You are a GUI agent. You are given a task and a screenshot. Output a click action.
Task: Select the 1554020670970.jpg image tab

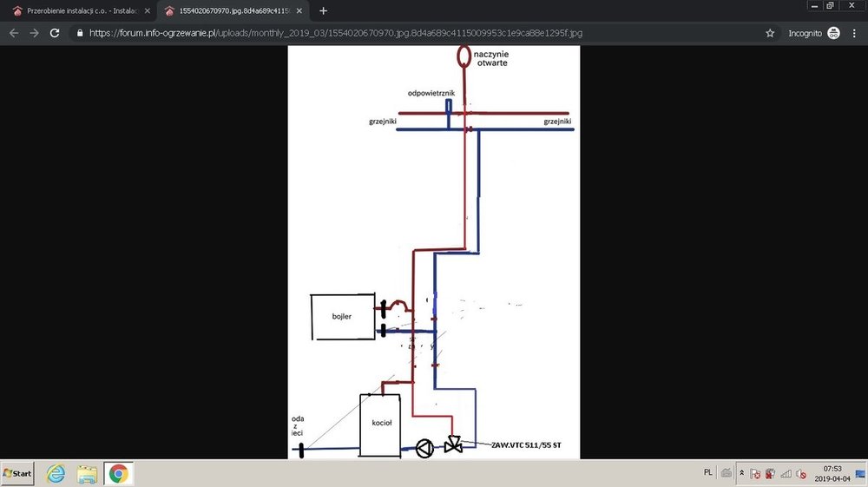click(230, 10)
